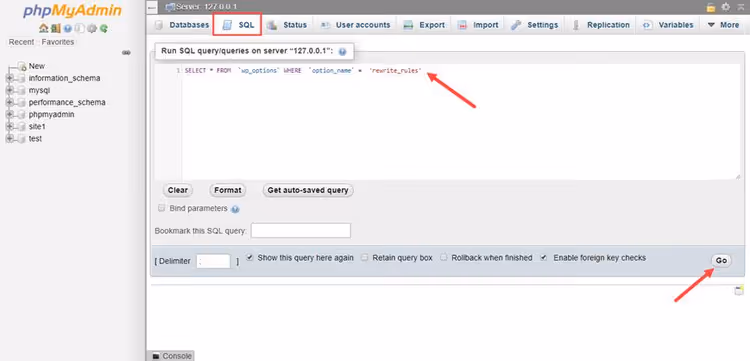Click the Clear button

pyautogui.click(x=178, y=190)
